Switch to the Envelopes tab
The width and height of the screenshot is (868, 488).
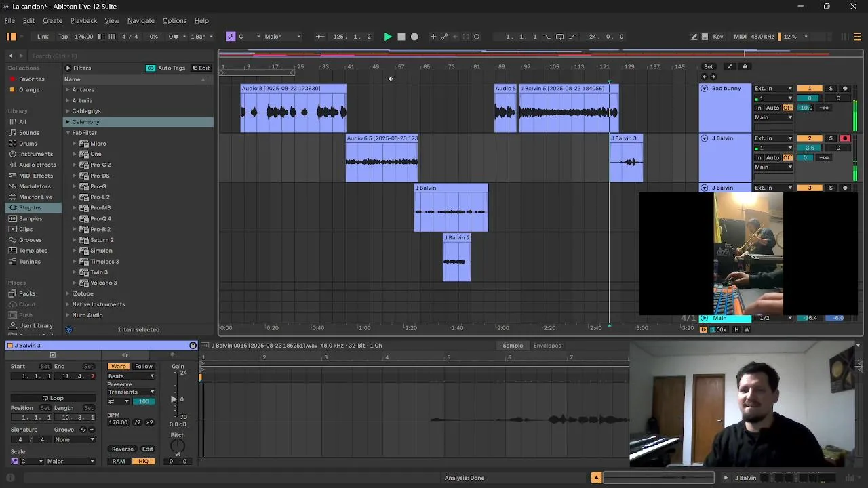547,346
